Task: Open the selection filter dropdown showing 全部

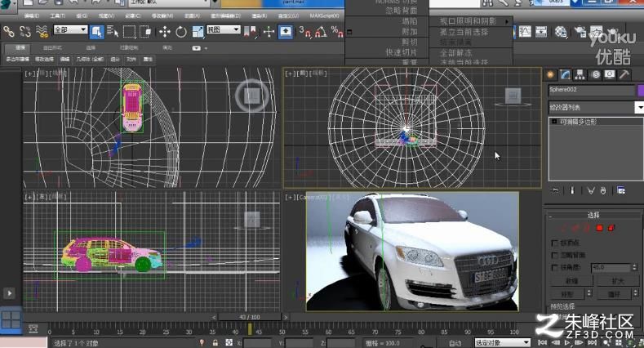Action: pyautogui.click(x=70, y=30)
